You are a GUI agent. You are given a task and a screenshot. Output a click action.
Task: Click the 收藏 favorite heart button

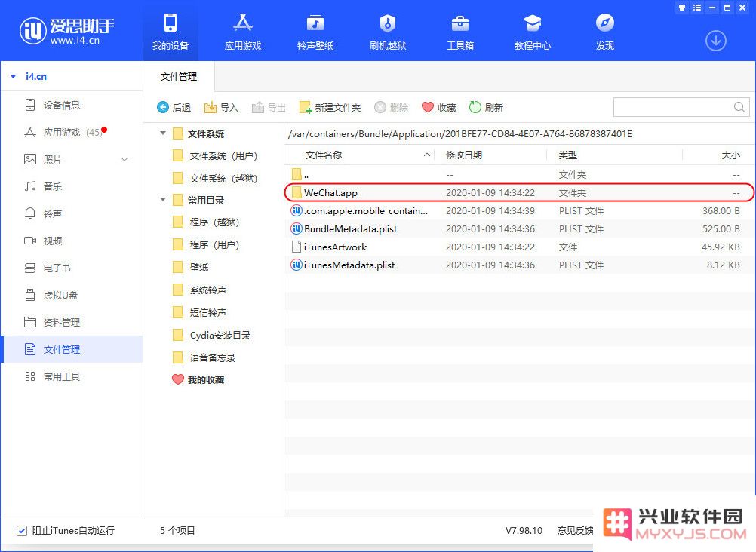point(439,107)
